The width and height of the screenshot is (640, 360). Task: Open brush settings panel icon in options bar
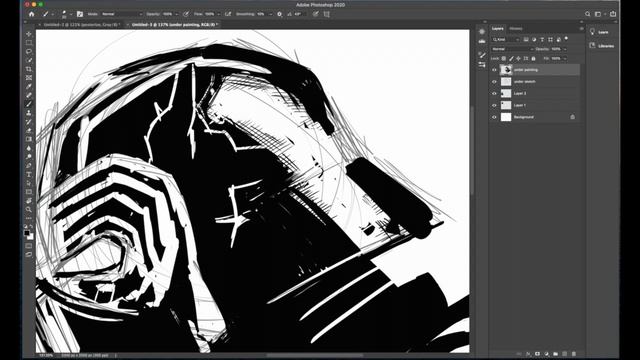click(80, 14)
